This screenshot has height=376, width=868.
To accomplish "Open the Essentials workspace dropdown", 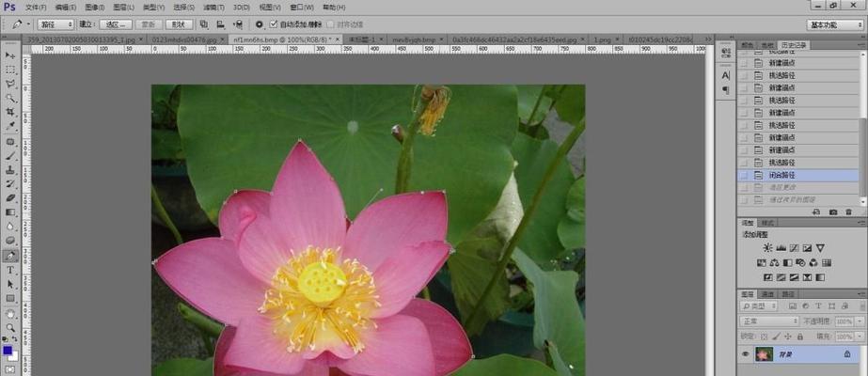I will click(x=833, y=24).
